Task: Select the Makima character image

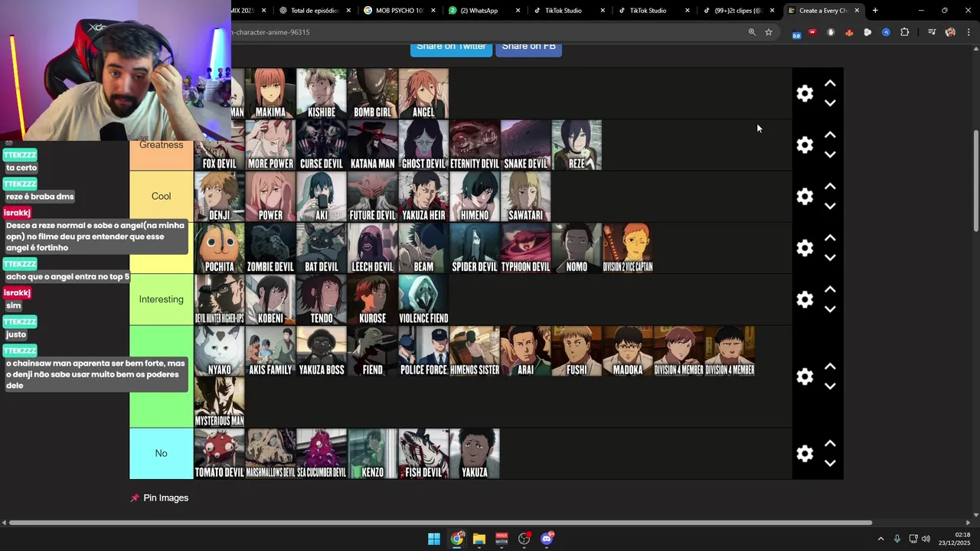Action: click(x=270, y=93)
